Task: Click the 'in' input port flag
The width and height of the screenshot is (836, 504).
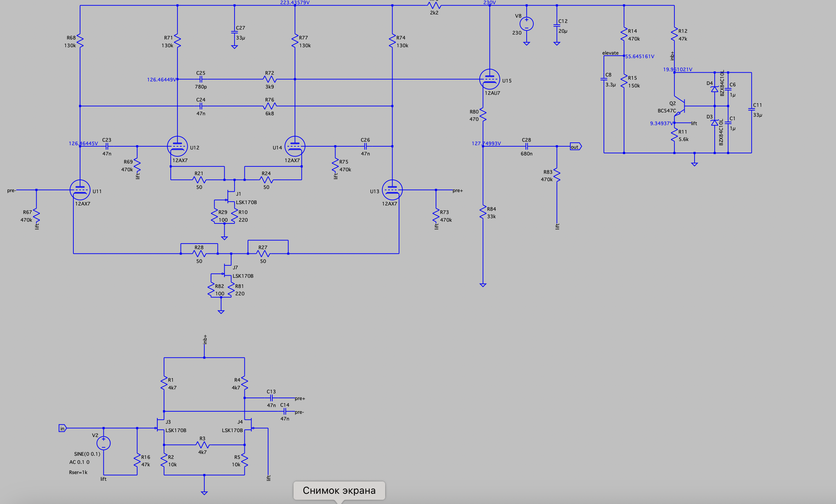Action: click(x=62, y=428)
